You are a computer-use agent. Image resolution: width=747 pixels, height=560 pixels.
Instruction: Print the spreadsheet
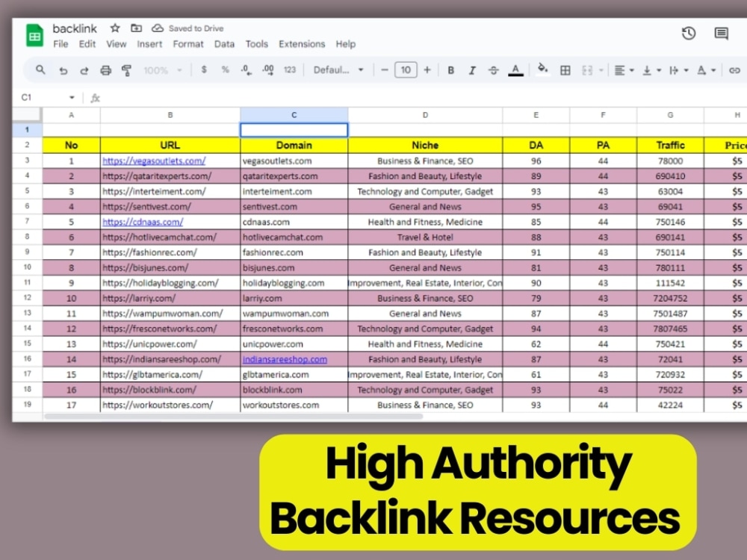(x=106, y=70)
